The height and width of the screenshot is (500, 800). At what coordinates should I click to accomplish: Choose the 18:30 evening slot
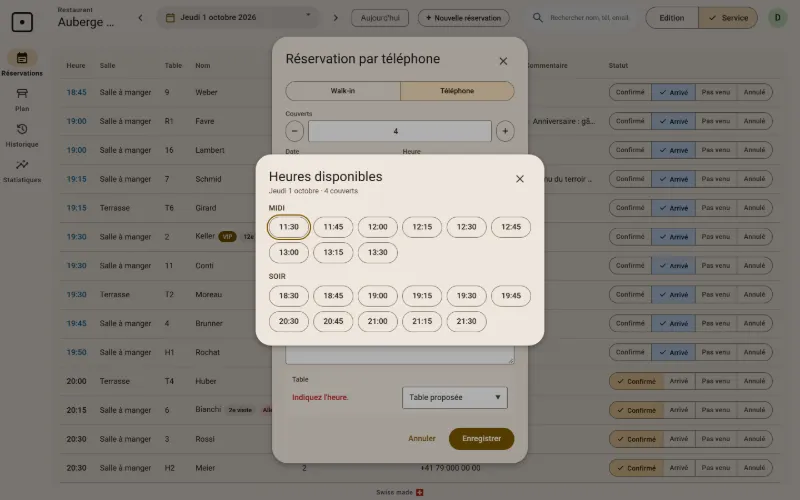pyautogui.click(x=289, y=296)
